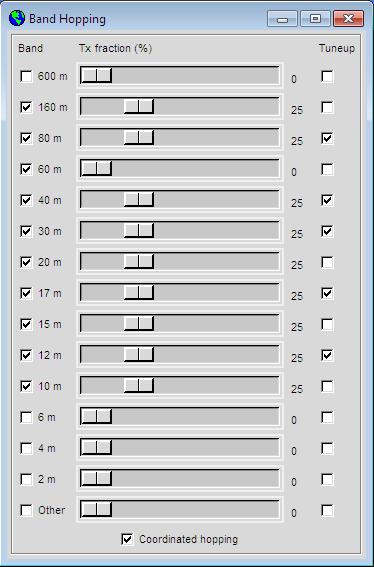The height and width of the screenshot is (567, 374).
Task: Enable Tuneup for 20 m band
Action: [x=327, y=262]
